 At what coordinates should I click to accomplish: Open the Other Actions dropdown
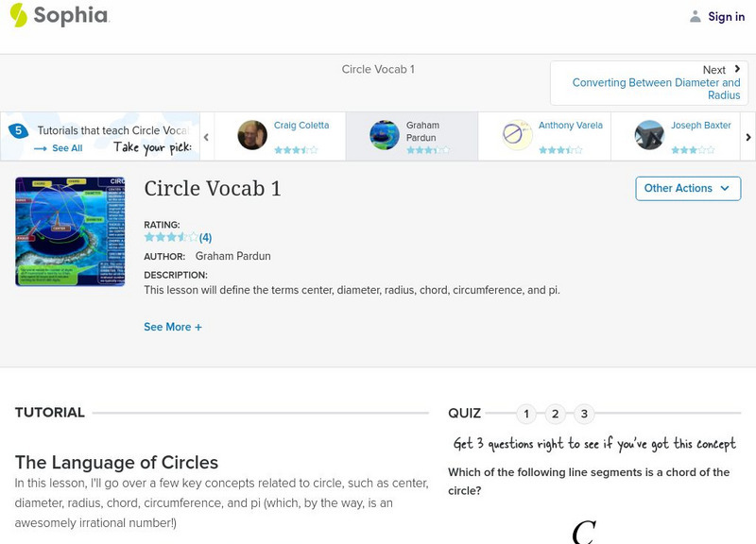pyautogui.click(x=687, y=188)
